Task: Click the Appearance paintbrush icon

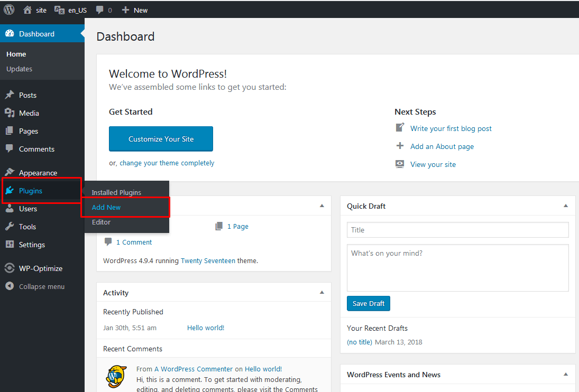Action: tap(10, 172)
